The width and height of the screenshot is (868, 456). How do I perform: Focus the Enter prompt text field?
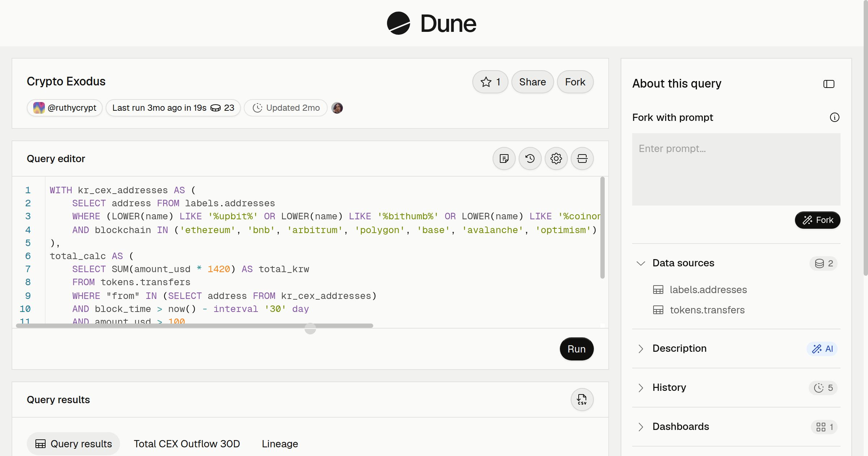tap(736, 169)
